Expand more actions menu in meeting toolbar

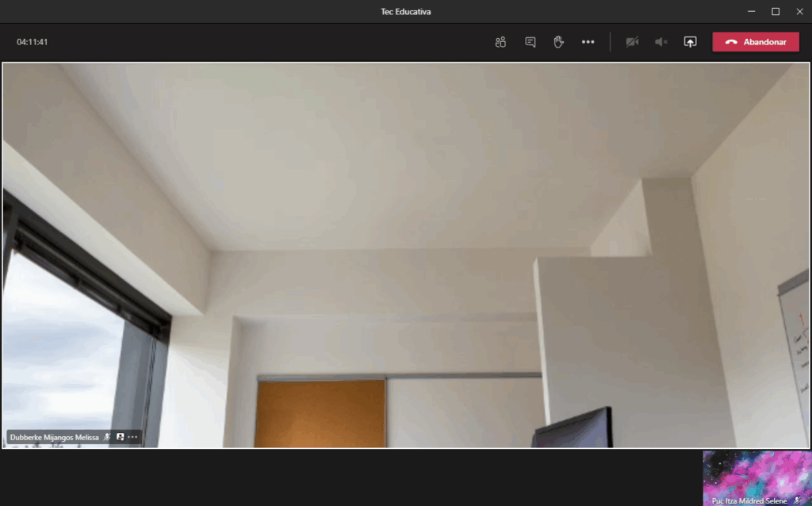coord(588,42)
